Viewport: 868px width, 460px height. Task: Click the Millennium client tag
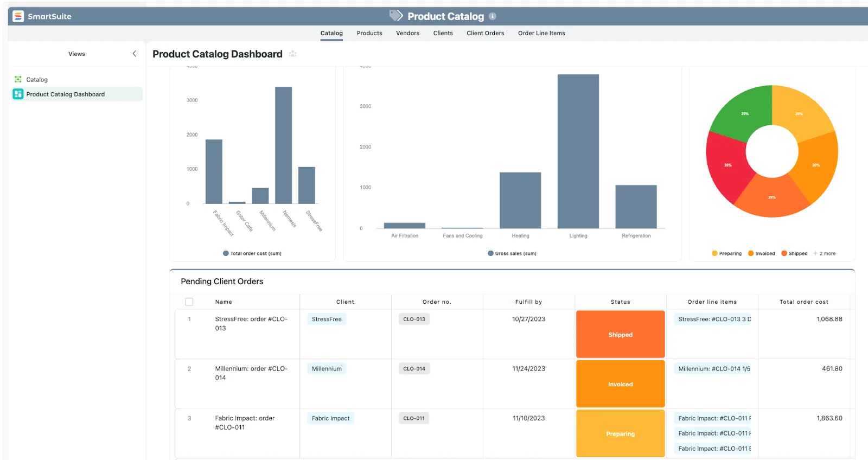327,369
